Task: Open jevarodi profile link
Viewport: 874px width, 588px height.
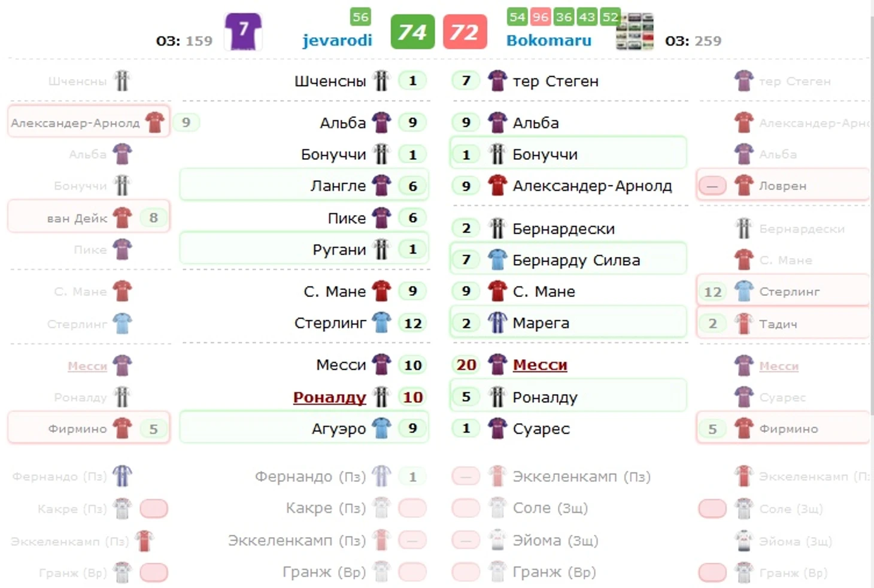Action: (x=337, y=40)
